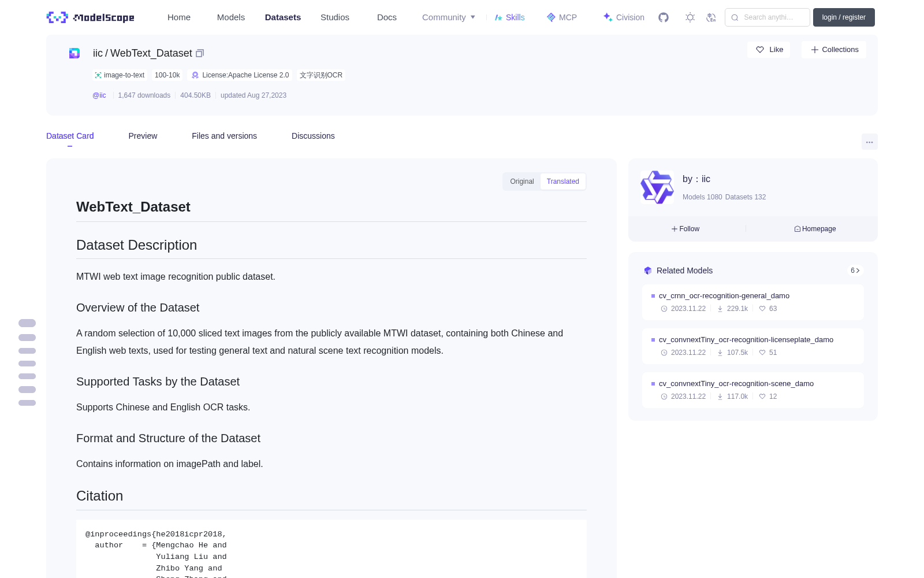
Task: Click 'updated Aug 27,2023' text
Action: [254, 95]
